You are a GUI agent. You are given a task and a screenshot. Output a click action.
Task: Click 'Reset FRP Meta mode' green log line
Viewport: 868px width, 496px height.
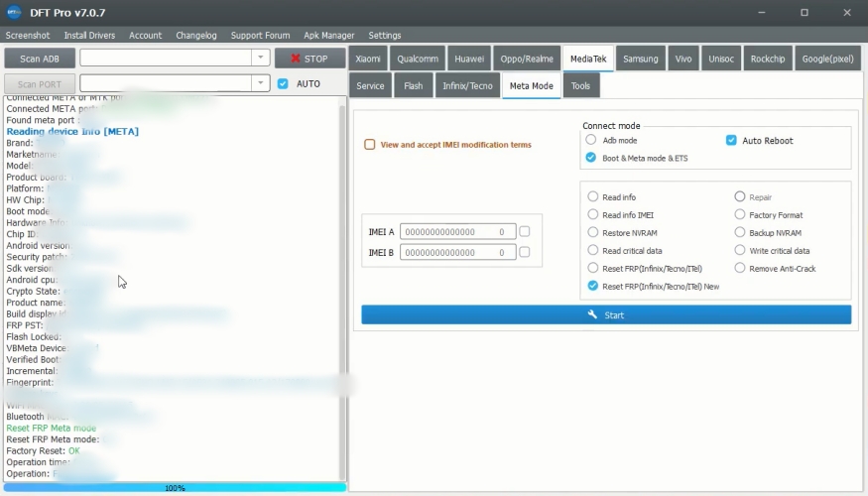pos(51,428)
